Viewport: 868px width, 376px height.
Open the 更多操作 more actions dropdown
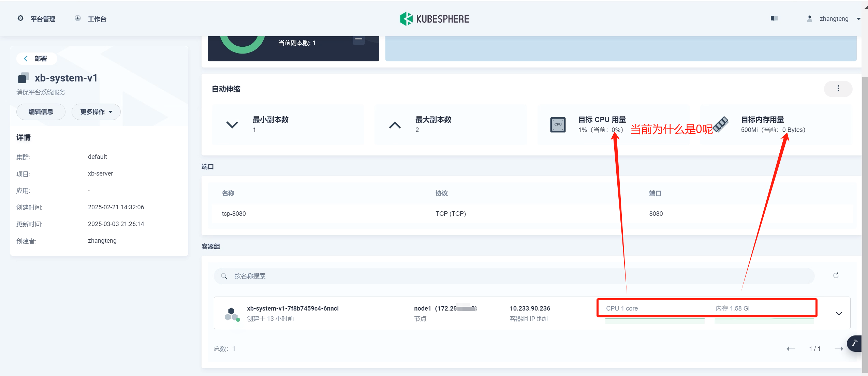point(96,112)
